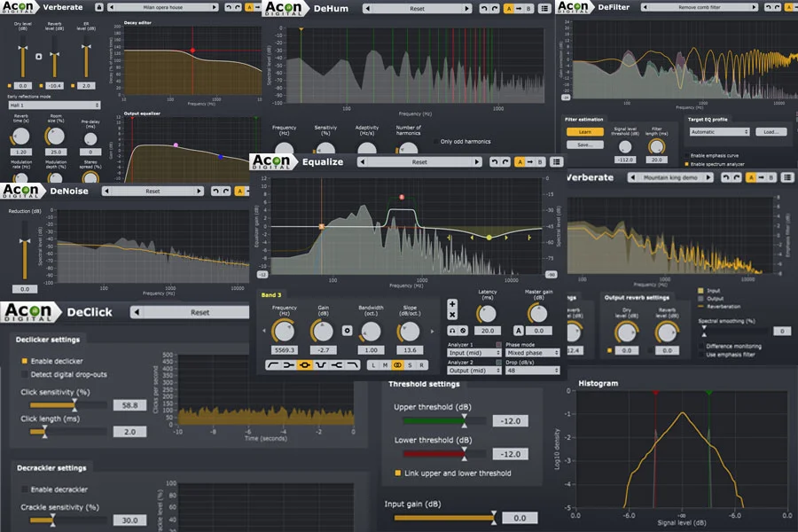Viewport: 798px width, 532px height.
Task: Click the redo icon in DeHum header
Action: tap(494, 9)
